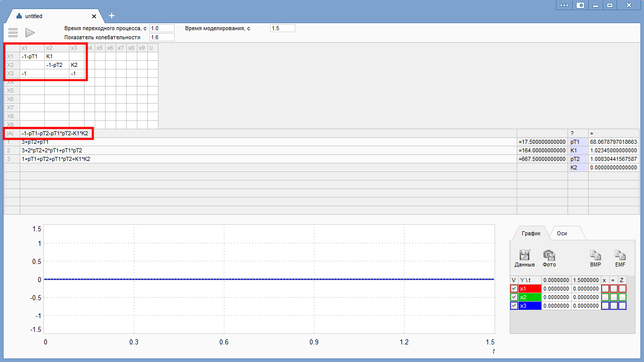The image size is (644, 362).
Task: Check the = column box for x2
Action: 614,297
